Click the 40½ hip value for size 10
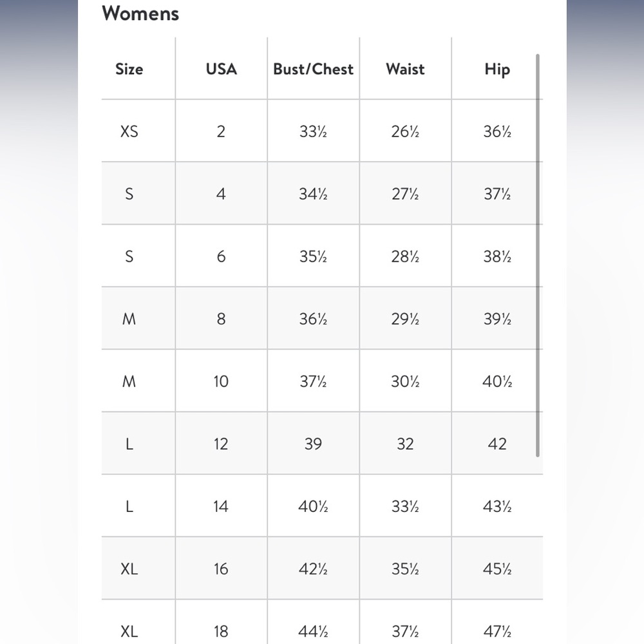The width and height of the screenshot is (644, 644). point(497,381)
